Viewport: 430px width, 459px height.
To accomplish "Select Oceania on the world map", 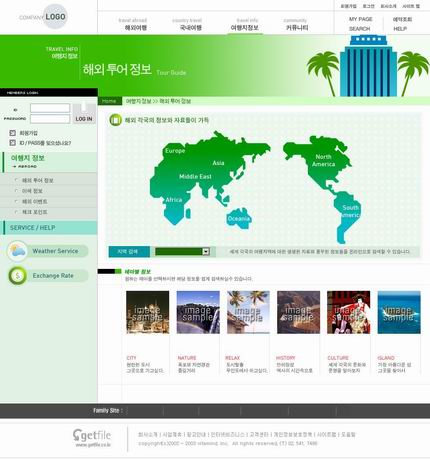I will pos(239,219).
